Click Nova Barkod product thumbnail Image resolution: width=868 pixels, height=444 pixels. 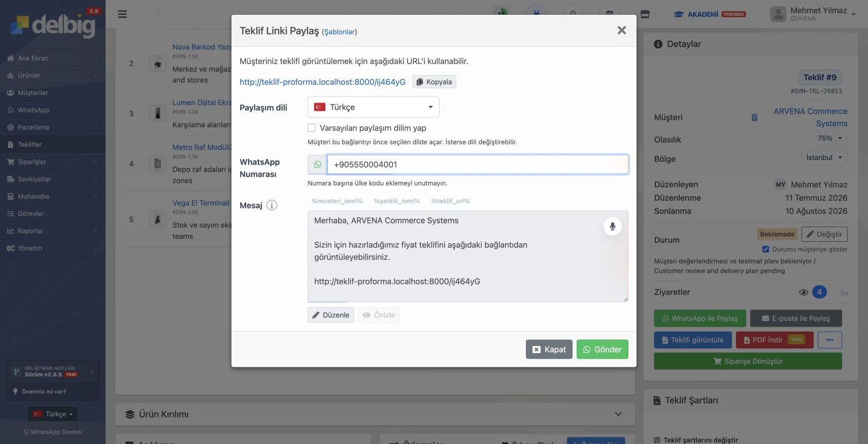pyautogui.click(x=158, y=64)
